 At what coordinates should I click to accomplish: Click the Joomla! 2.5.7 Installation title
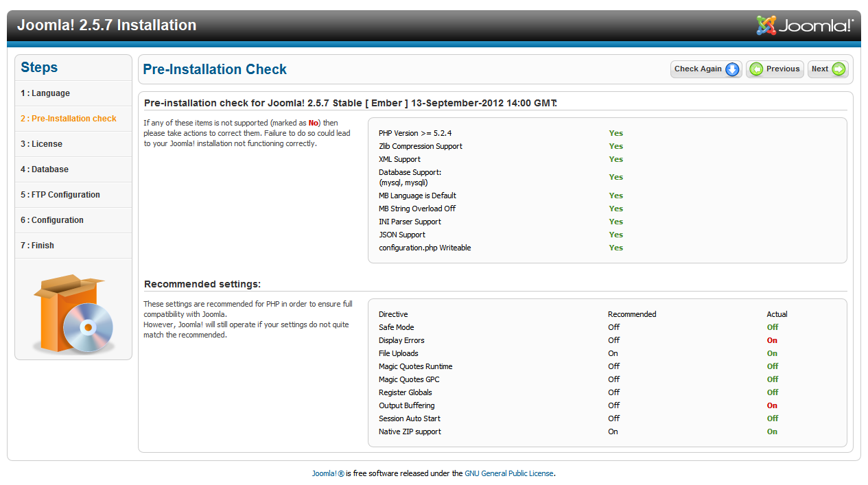106,25
